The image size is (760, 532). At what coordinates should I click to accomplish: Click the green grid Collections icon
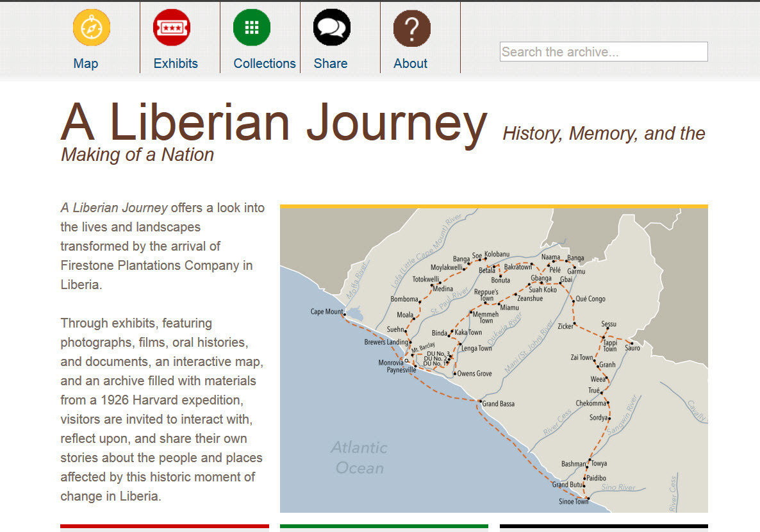(x=252, y=28)
